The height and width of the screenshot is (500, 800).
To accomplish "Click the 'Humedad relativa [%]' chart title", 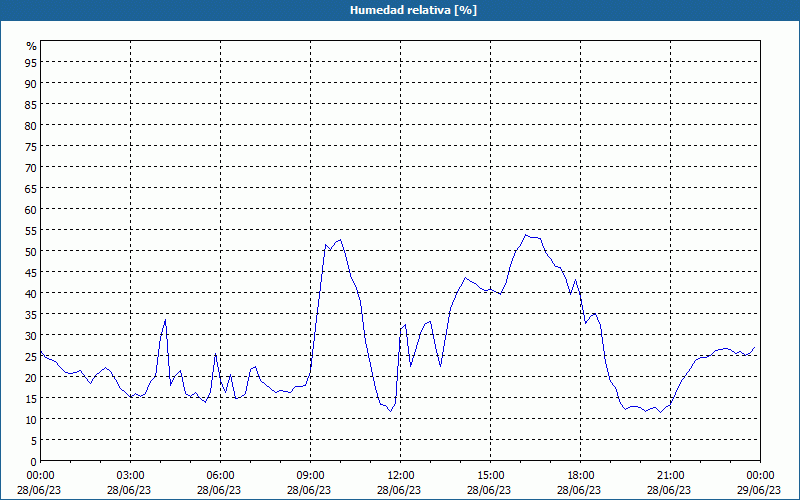I will pyautogui.click(x=413, y=10).
